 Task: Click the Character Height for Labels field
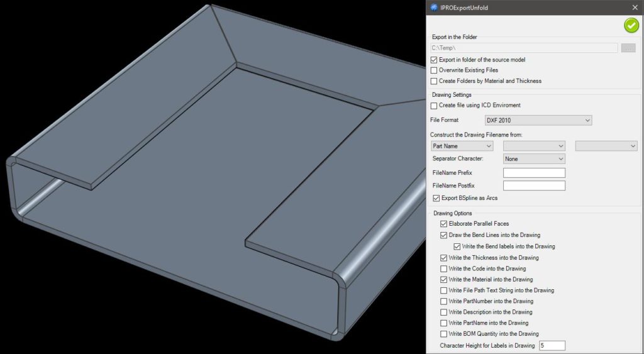[x=552, y=345]
